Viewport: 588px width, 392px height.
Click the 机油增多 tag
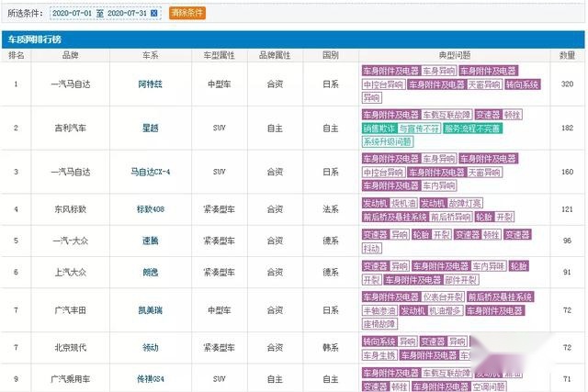click(x=446, y=311)
